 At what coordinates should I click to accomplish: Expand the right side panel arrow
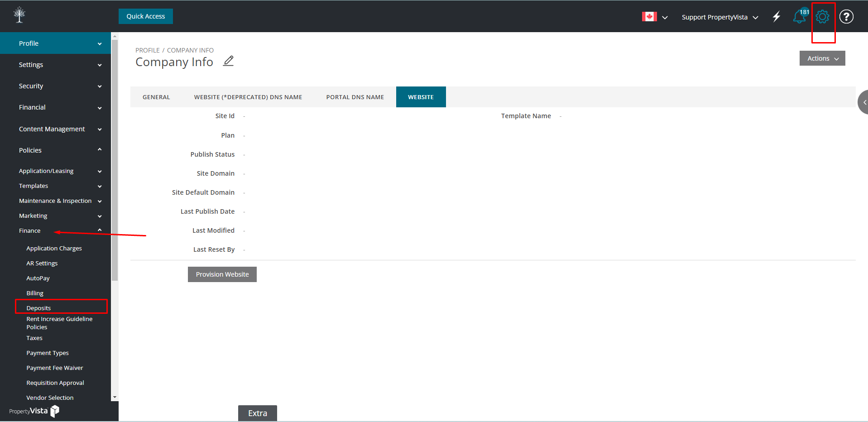864,102
